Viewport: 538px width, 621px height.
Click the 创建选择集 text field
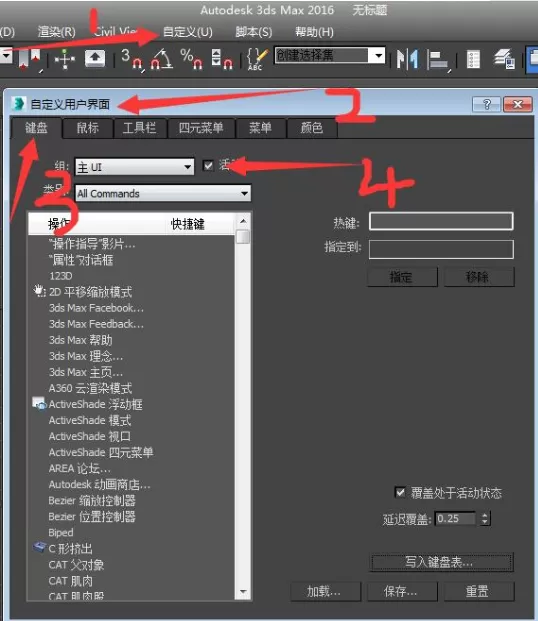coord(322,55)
